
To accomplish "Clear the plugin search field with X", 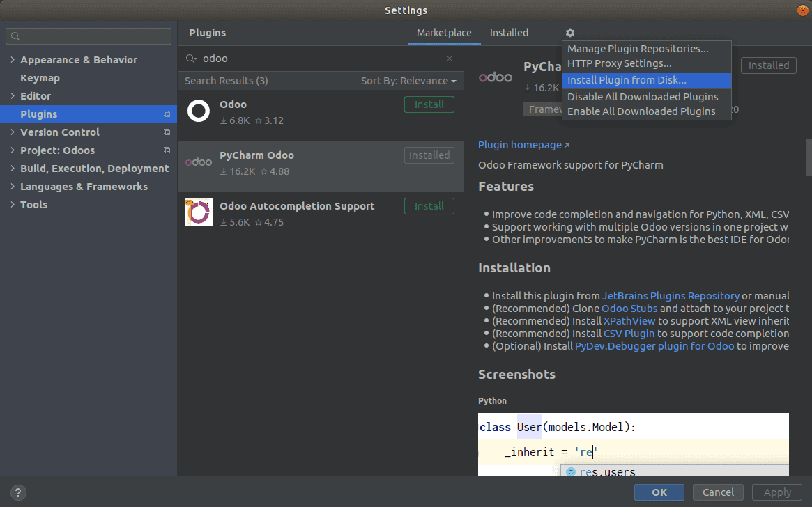I will pos(450,58).
